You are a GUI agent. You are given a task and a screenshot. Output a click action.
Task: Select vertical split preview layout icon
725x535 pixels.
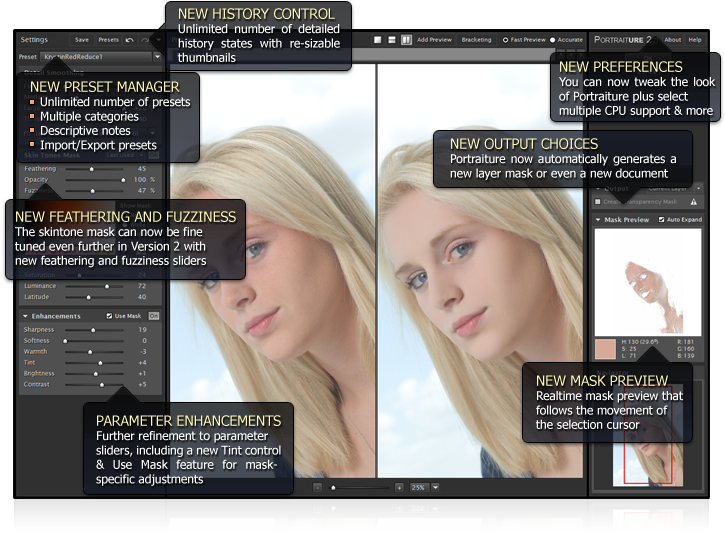coord(406,40)
